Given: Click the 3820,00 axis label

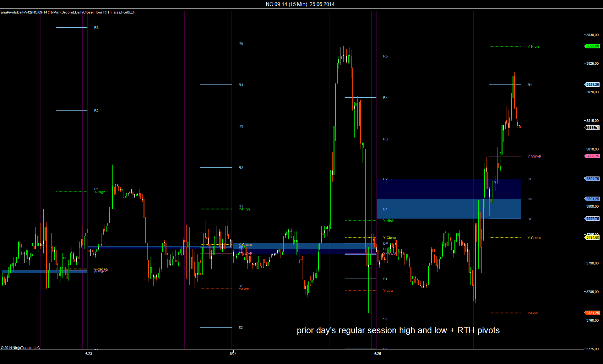Looking at the screenshot, I should [592, 92].
